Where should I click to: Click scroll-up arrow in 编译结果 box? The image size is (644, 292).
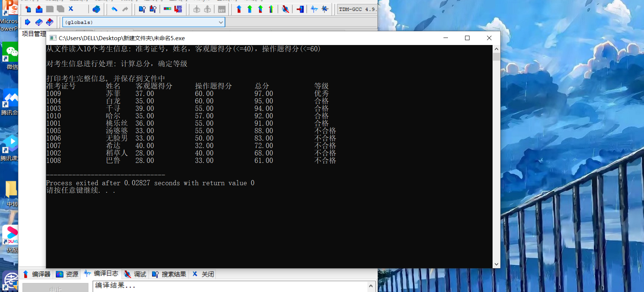pos(371,286)
